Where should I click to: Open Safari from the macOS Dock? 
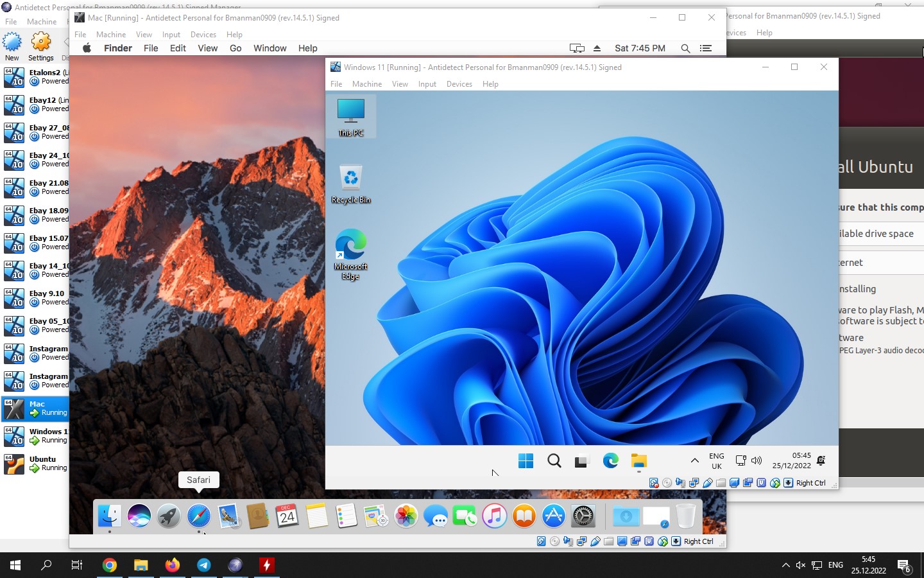click(x=198, y=516)
